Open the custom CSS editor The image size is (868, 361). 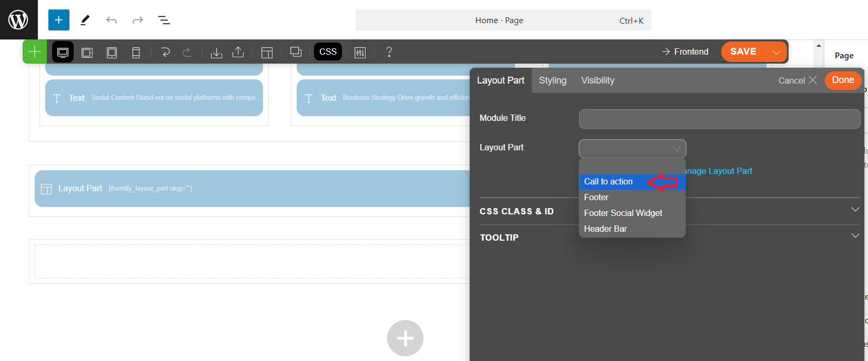click(328, 51)
